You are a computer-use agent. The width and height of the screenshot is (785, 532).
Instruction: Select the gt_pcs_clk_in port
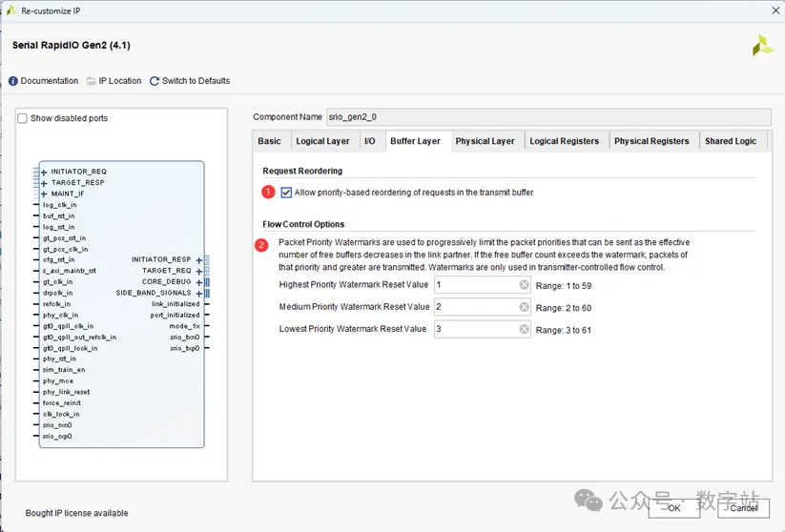pos(65,249)
